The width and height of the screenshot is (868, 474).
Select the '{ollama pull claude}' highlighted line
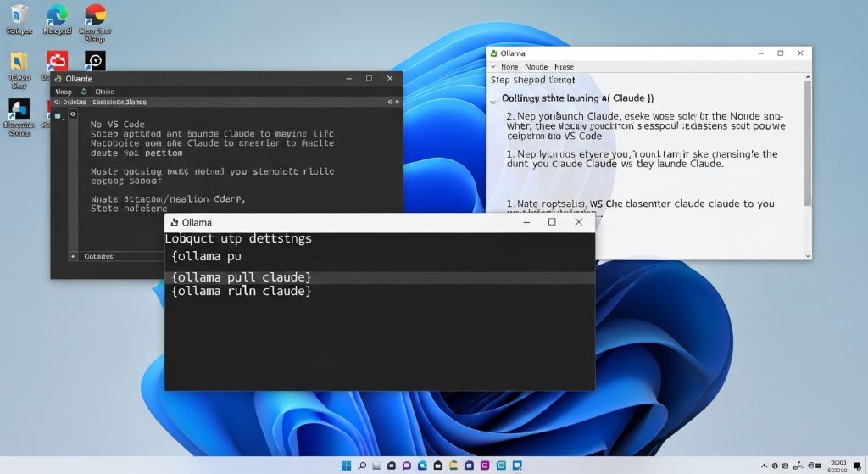point(380,277)
